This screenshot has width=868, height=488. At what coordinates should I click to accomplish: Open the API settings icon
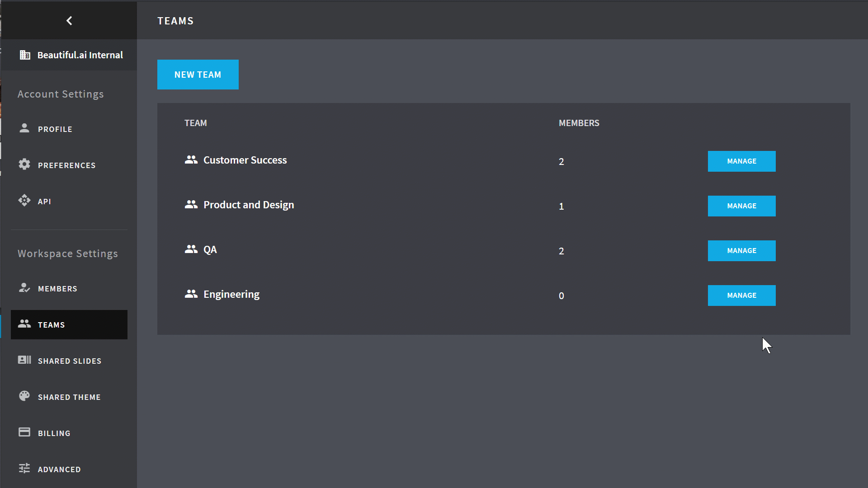coord(24,200)
